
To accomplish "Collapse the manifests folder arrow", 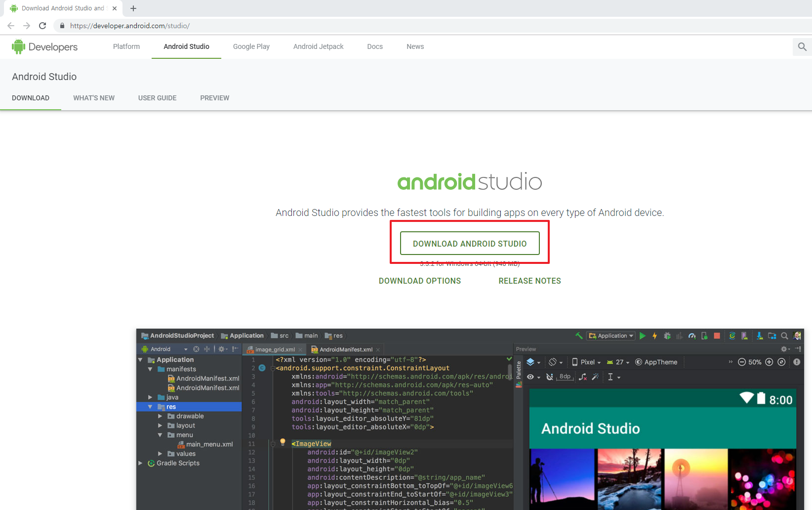I will click(150, 369).
